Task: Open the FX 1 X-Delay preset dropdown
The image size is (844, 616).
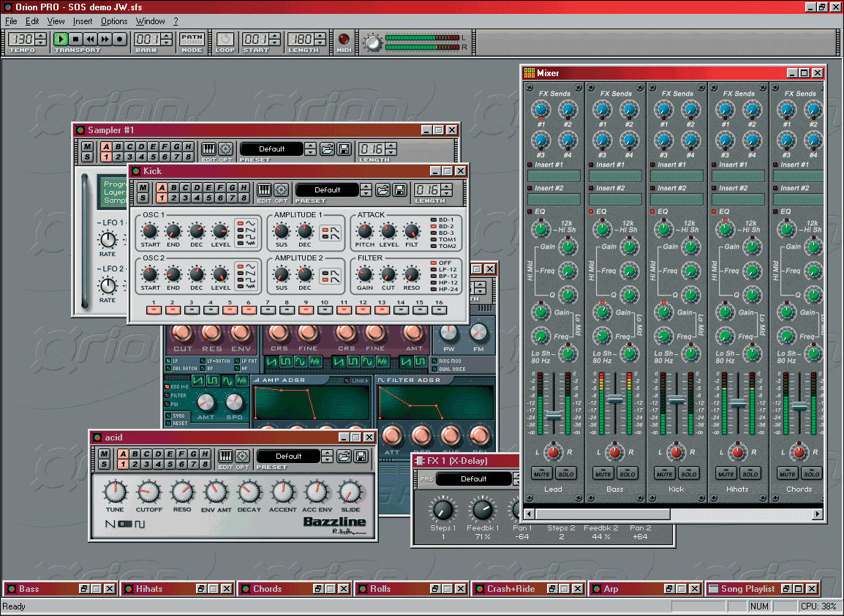Action: (473, 479)
